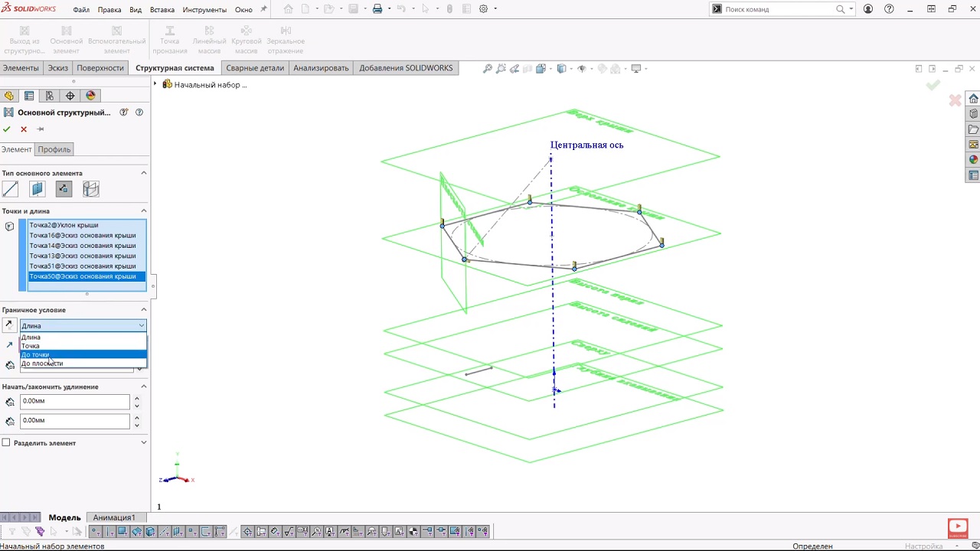Choose the point and length member type

(64, 189)
